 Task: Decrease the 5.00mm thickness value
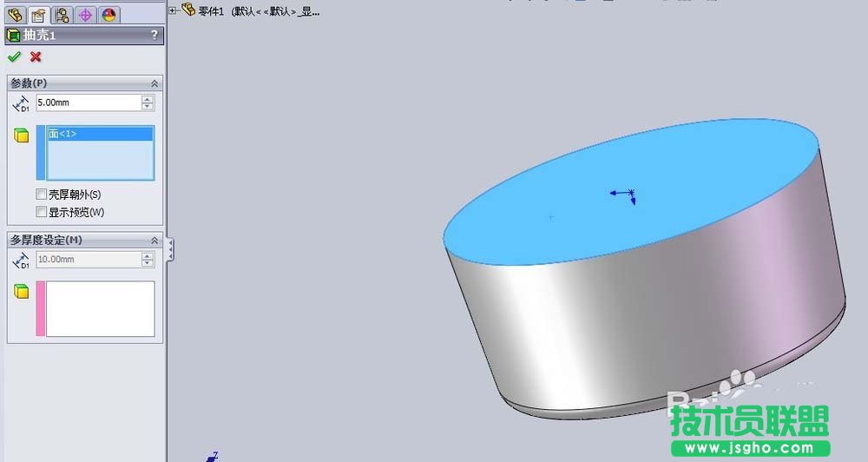148,106
